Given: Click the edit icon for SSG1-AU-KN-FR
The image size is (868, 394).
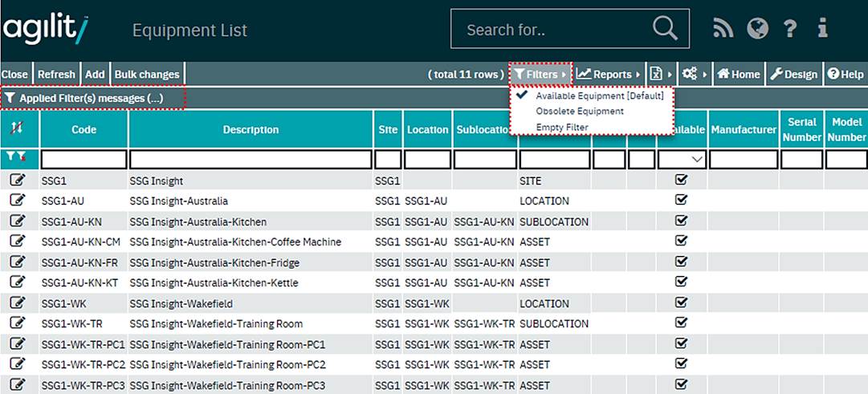Looking at the screenshot, I should coord(17,262).
